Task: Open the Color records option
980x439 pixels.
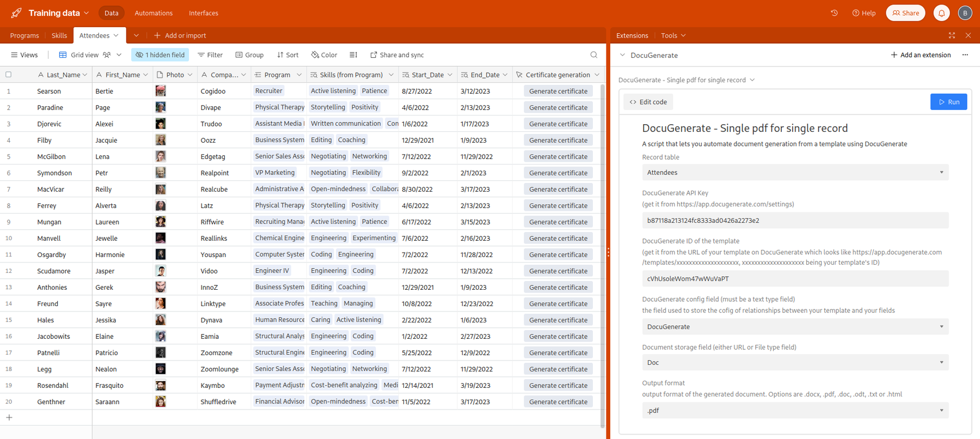Action: 324,55
